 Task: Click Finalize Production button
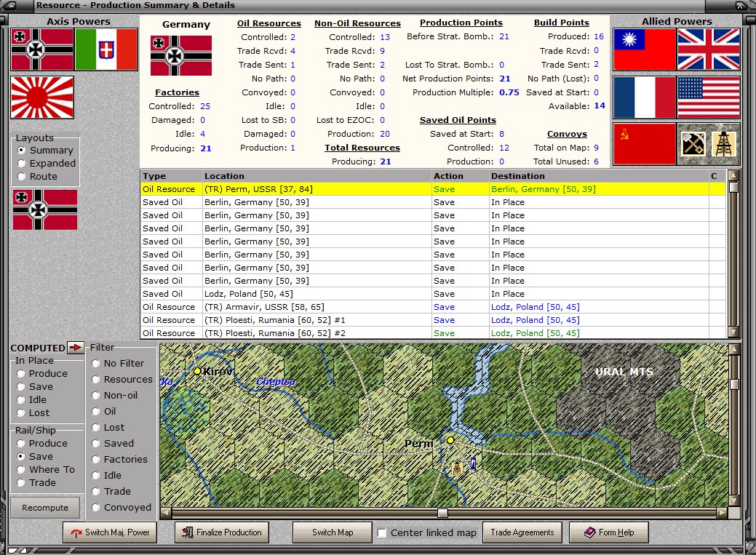coord(222,532)
